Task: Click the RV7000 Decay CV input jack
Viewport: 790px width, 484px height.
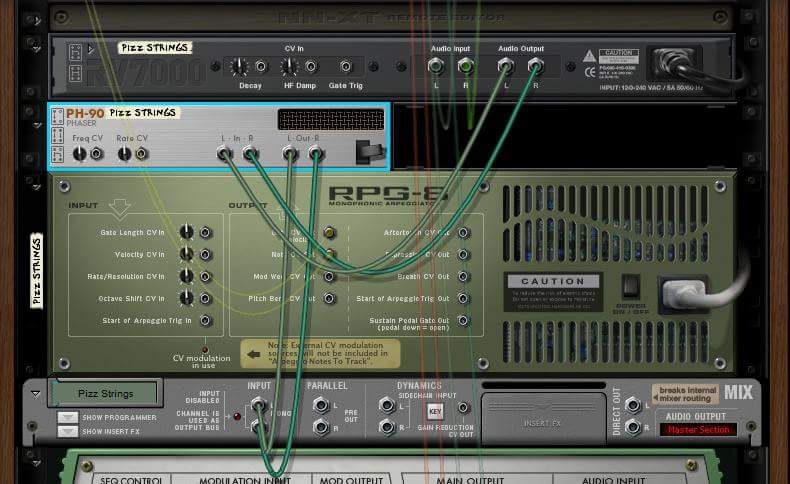Action: point(261,66)
